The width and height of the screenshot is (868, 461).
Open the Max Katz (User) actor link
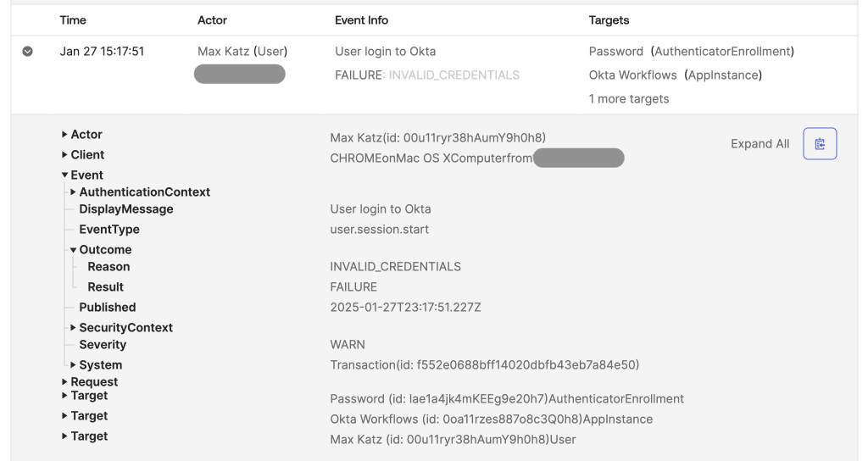coord(242,52)
